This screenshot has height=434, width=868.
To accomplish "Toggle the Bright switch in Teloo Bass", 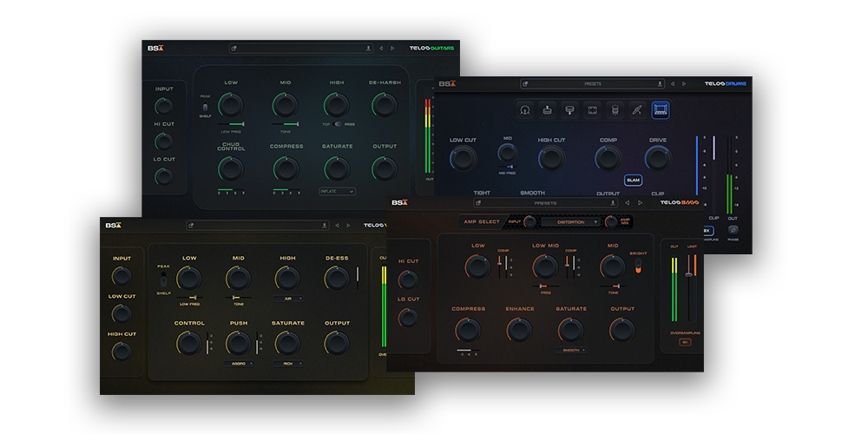I will tap(639, 266).
